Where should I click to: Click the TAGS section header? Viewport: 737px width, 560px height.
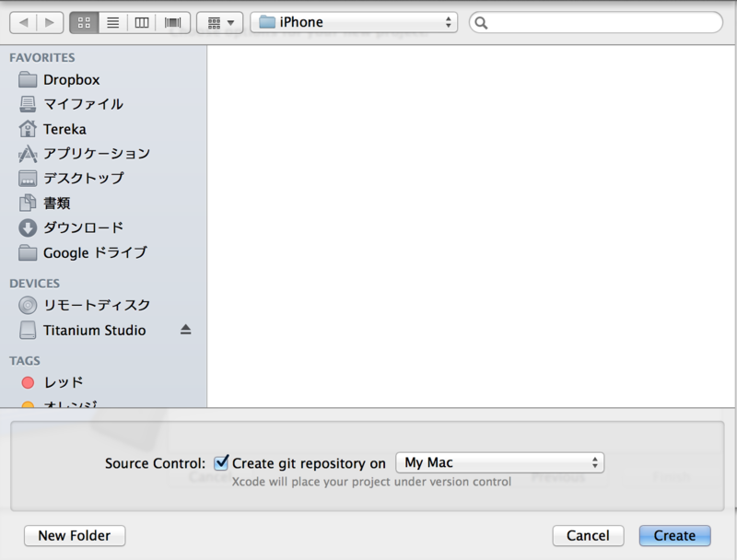pyautogui.click(x=25, y=361)
